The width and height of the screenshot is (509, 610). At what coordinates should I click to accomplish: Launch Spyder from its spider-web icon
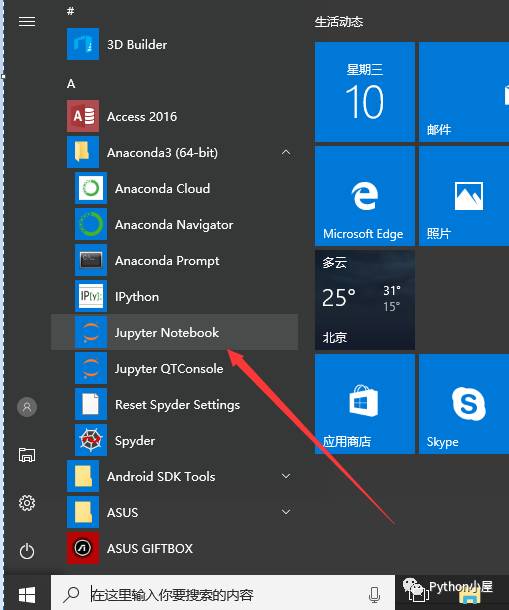click(91, 440)
